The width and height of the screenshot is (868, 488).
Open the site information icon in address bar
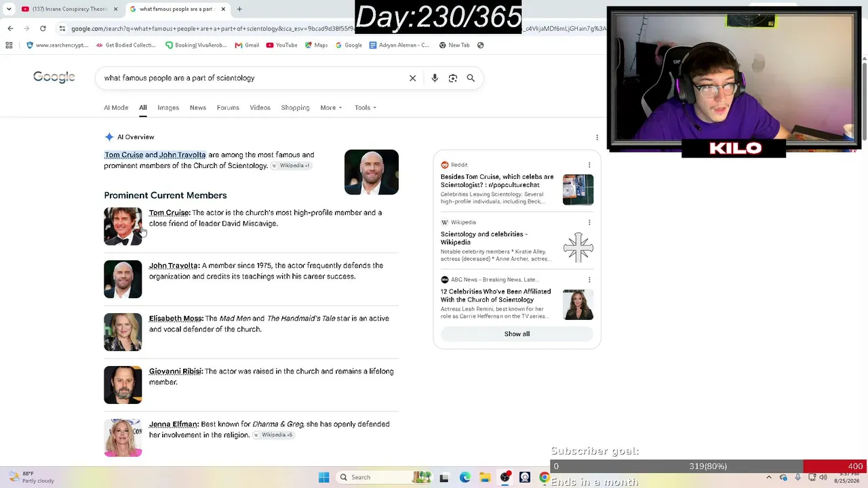62,28
